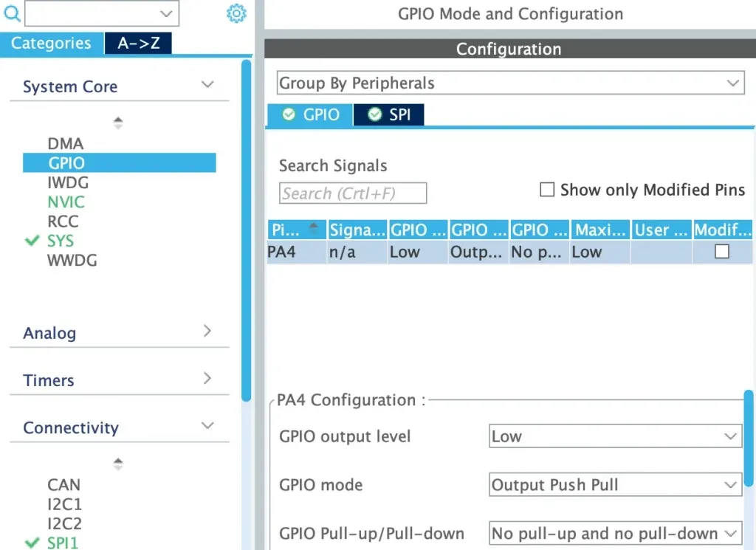Viewport: 756px width, 550px height.
Task: Open settings with the gear icon
Action: [236, 13]
